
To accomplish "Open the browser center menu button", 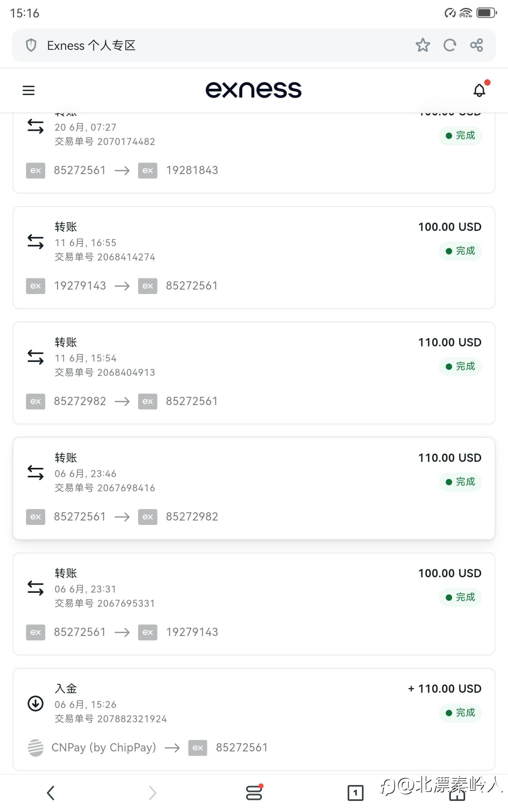I will coord(254,793).
